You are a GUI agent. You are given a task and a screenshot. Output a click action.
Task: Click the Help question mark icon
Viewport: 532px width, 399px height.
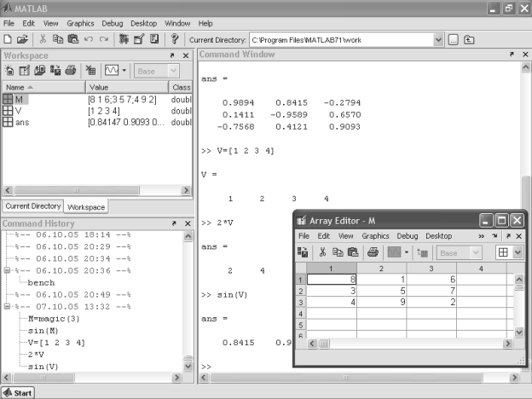click(175, 39)
